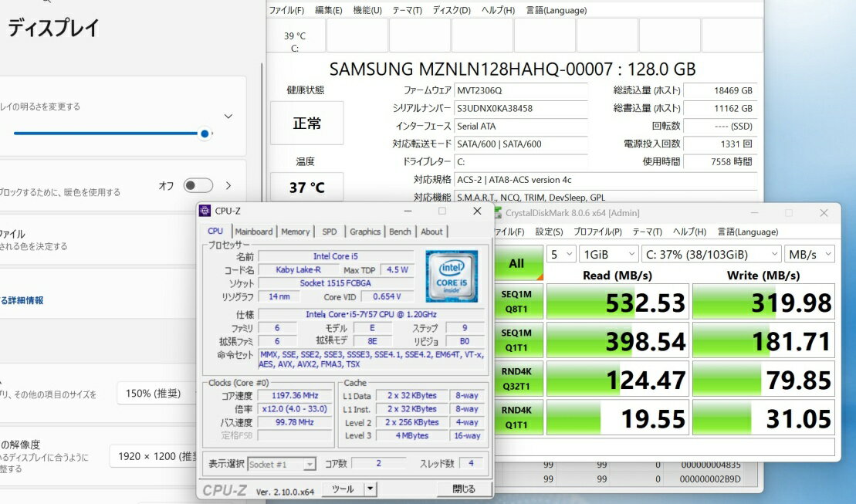Click the display brightness slider handle
Screen dimensions: 856x504
click(x=205, y=134)
